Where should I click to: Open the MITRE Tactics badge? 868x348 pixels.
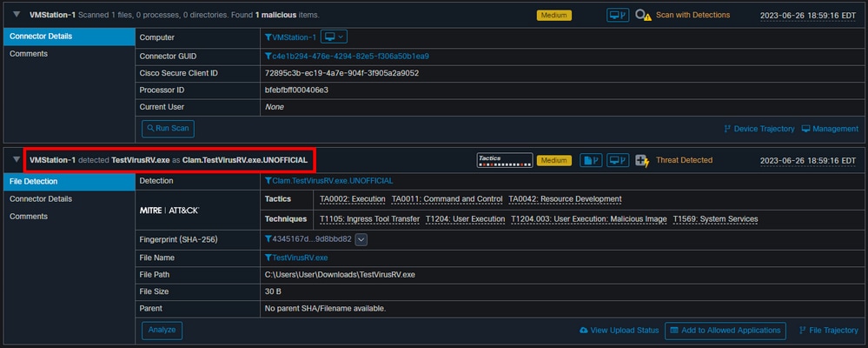(x=505, y=160)
